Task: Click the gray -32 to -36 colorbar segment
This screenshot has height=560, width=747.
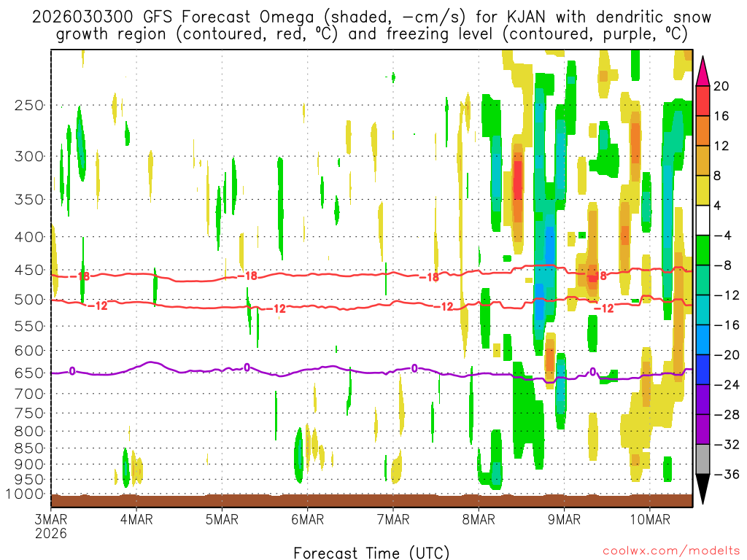Action: (x=703, y=459)
